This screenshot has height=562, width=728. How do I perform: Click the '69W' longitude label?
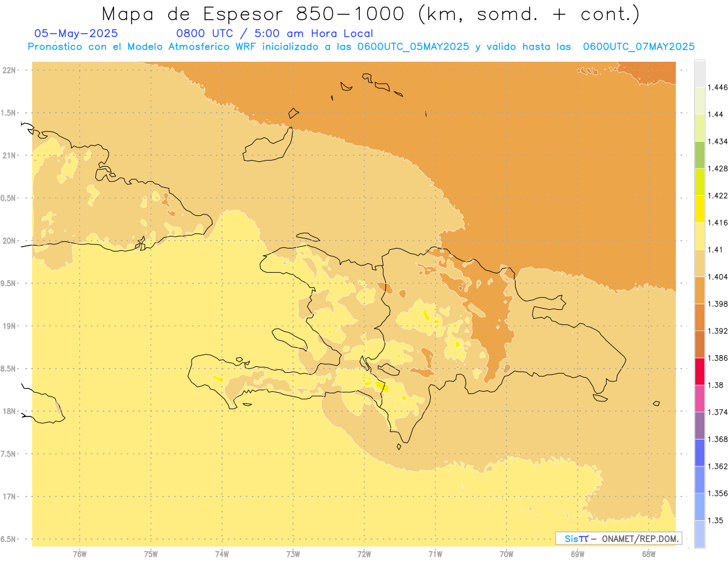click(x=578, y=554)
